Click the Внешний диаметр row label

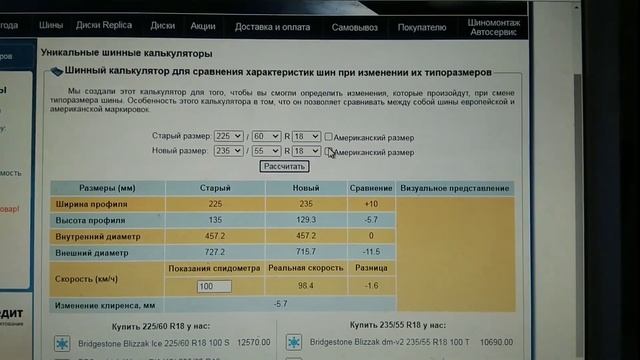pyautogui.click(x=92, y=253)
